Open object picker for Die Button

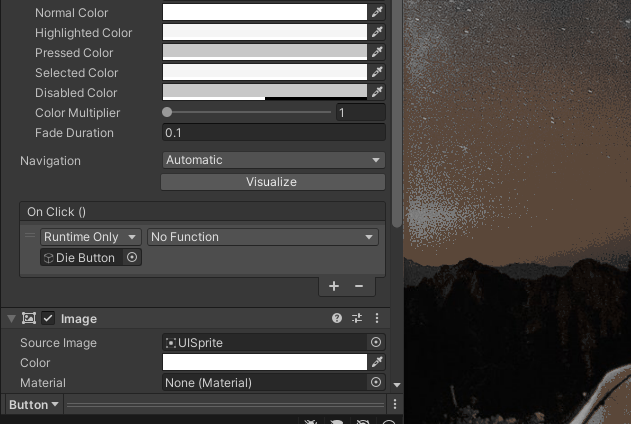[132, 257]
